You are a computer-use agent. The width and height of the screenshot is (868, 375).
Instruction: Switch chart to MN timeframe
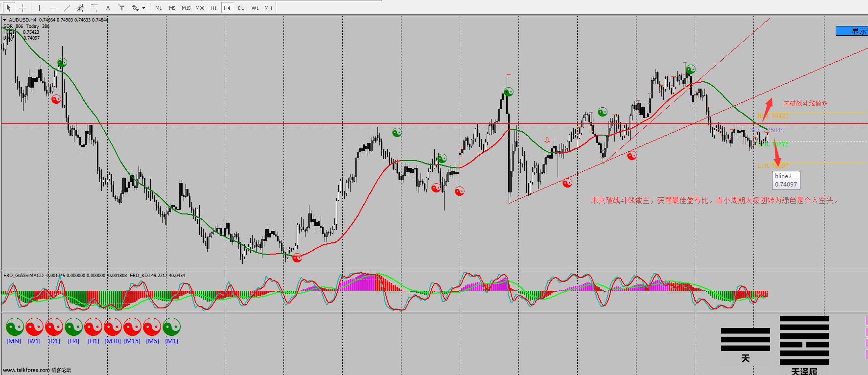[268, 8]
